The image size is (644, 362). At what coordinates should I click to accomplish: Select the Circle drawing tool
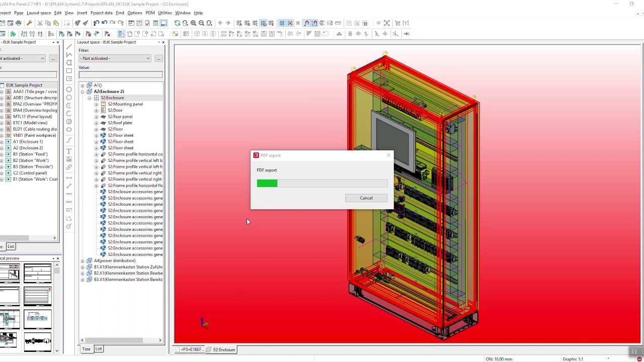pyautogui.click(x=69, y=89)
